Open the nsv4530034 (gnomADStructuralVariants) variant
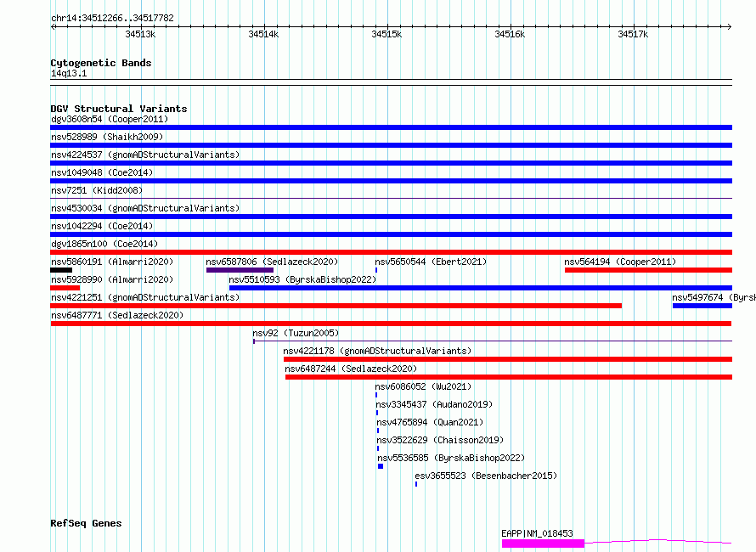This screenshot has height=552, width=756. pyautogui.click(x=145, y=208)
